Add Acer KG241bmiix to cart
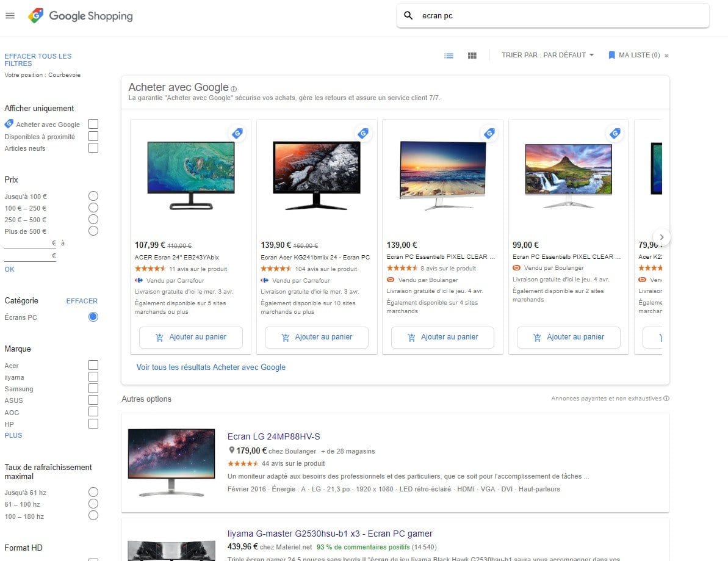The height and width of the screenshot is (561, 728). click(317, 337)
